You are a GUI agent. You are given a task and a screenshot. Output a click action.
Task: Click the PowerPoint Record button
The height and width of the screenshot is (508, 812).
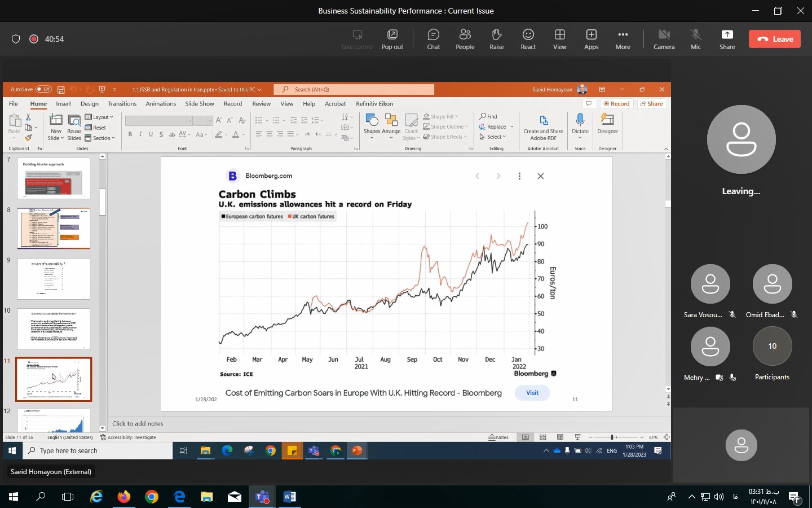(x=616, y=103)
